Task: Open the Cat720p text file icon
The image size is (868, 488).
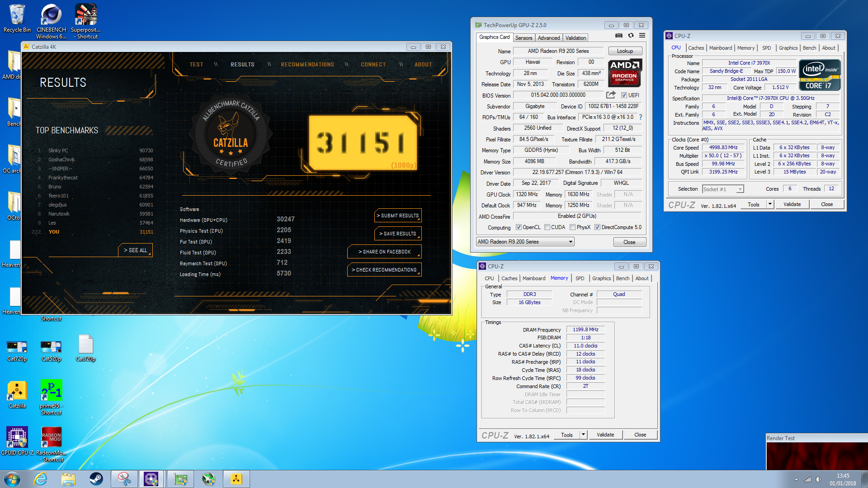Action: pos(85,348)
